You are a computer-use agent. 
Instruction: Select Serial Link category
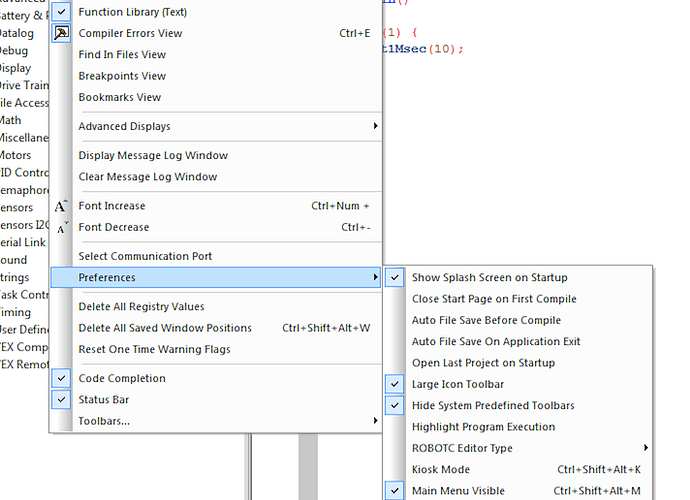pos(23,243)
